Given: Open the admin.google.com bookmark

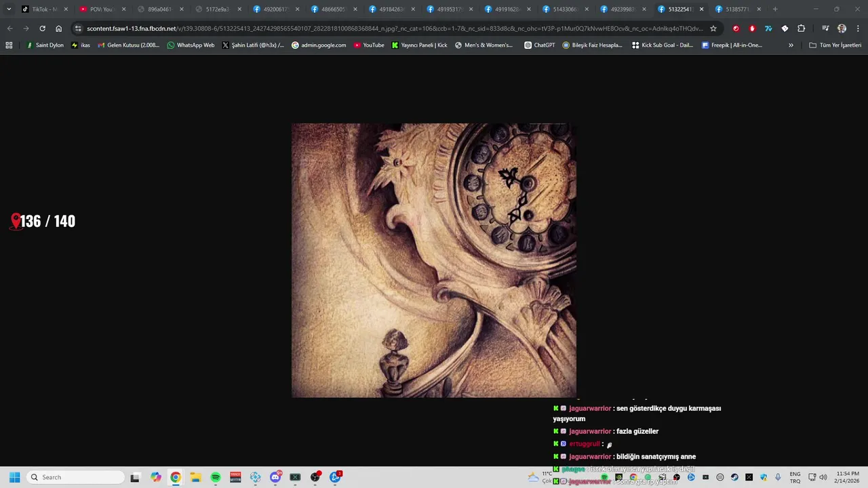Looking at the screenshot, I should click(319, 45).
